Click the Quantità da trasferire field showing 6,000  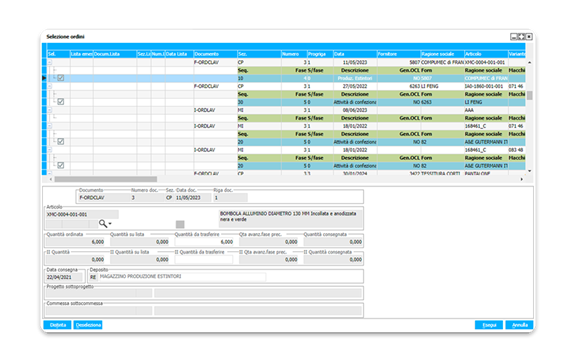pos(204,242)
